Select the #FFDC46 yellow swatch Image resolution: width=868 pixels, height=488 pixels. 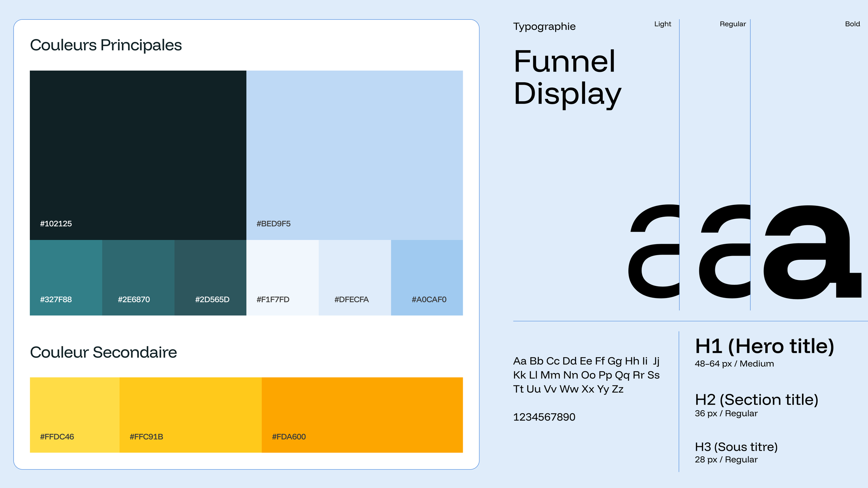pyautogui.click(x=74, y=415)
